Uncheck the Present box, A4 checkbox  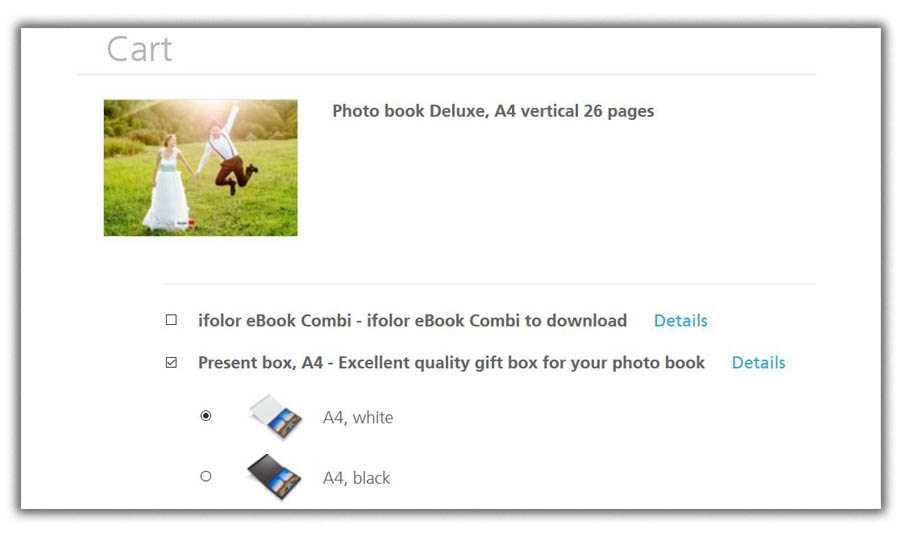(171, 362)
